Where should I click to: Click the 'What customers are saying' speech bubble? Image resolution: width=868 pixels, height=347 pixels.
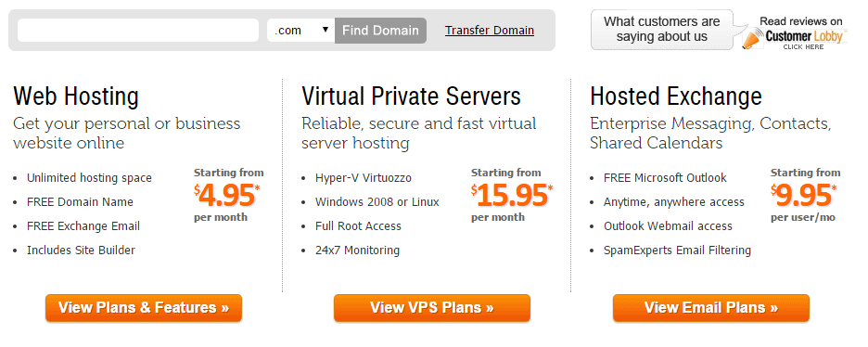click(662, 30)
